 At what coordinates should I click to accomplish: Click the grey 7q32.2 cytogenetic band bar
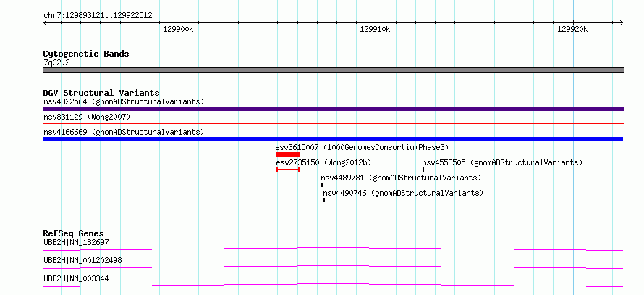tap(333, 70)
